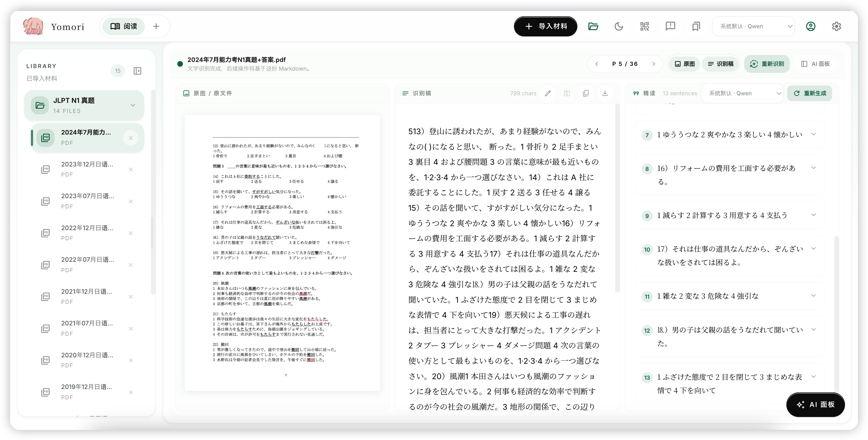Viewport: 868px width, 440px height.
Task: Click the 799 chars counter
Action: (x=523, y=93)
